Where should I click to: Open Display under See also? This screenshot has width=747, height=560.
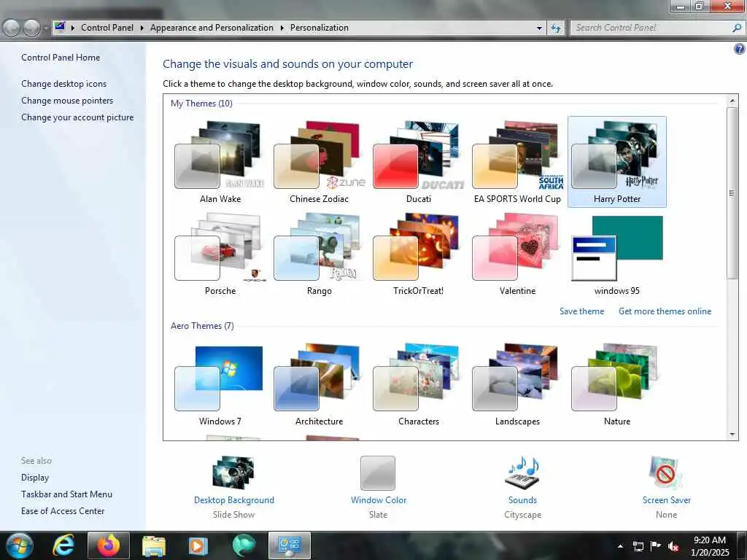(35, 477)
